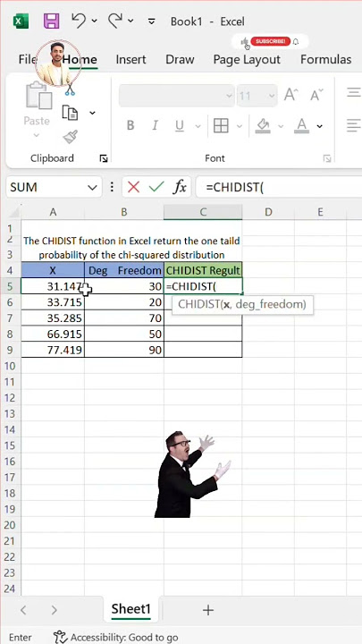Open the Borders dropdown arrow
362x644 pixels.
pyautogui.click(x=240, y=126)
